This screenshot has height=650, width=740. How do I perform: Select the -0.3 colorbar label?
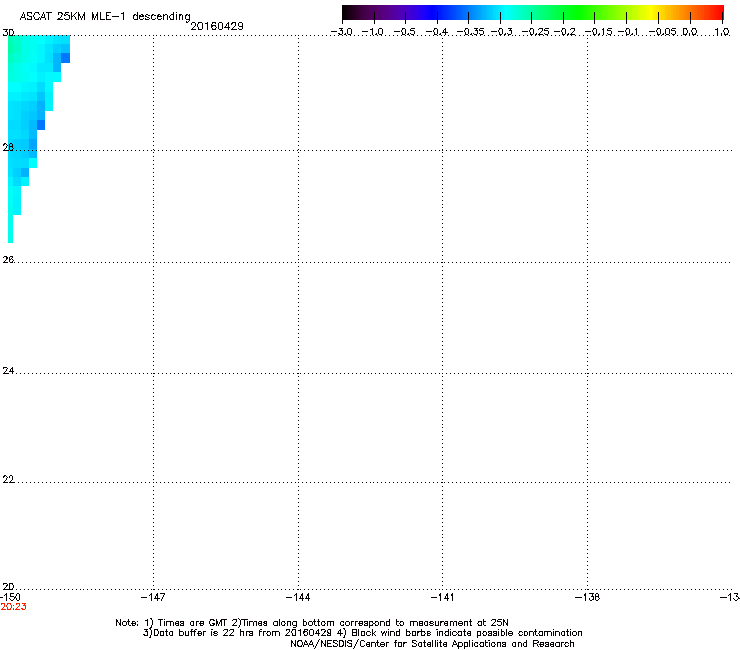[x=502, y=32]
